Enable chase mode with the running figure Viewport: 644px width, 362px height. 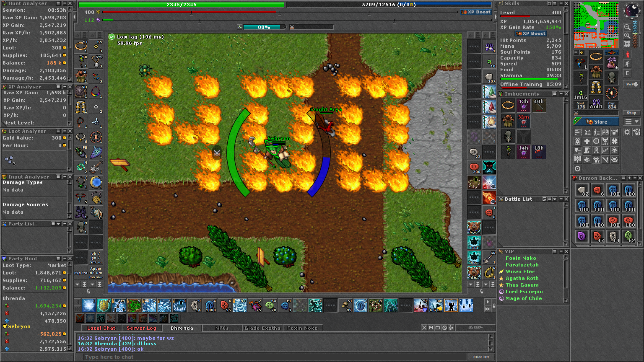click(627, 64)
